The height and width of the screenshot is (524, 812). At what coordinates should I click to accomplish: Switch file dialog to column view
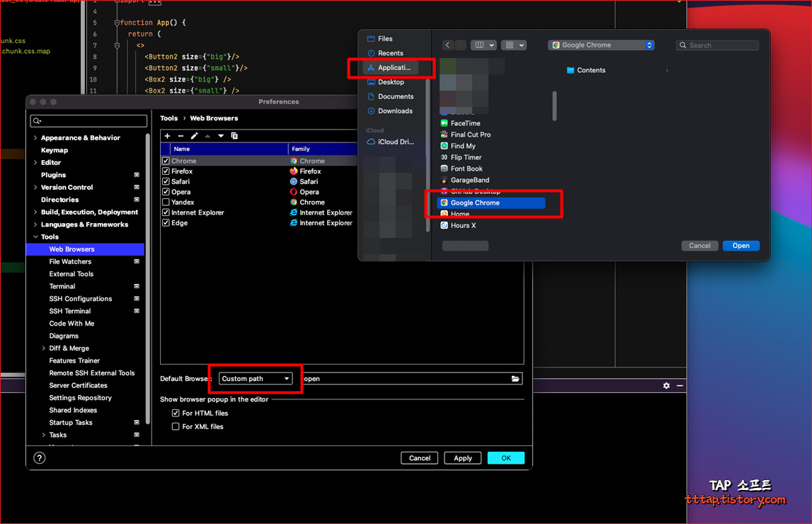(483, 45)
